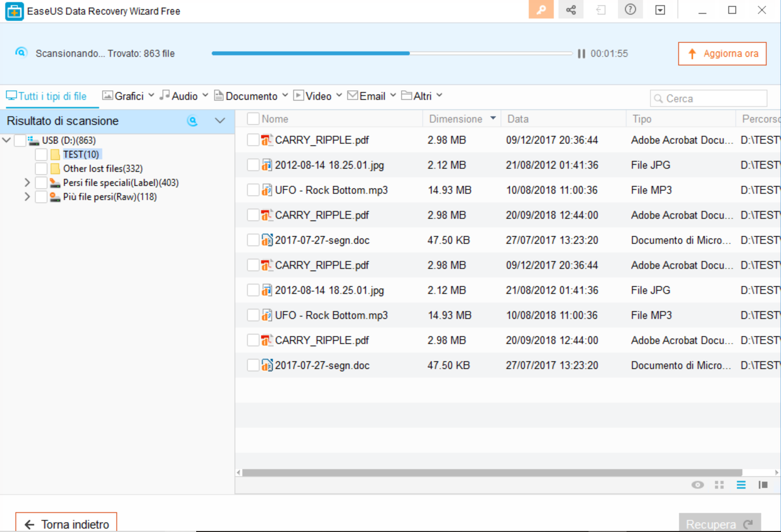Click the Other lost files folder icon
Viewport: 781px width, 532px height.
pos(55,168)
